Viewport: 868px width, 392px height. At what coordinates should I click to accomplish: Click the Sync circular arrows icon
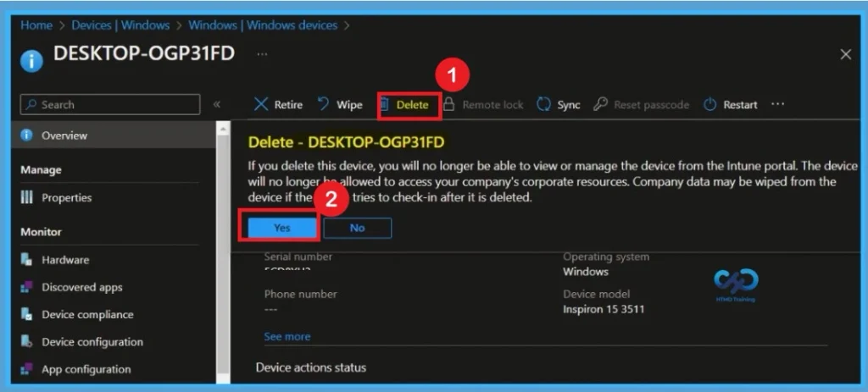click(544, 104)
